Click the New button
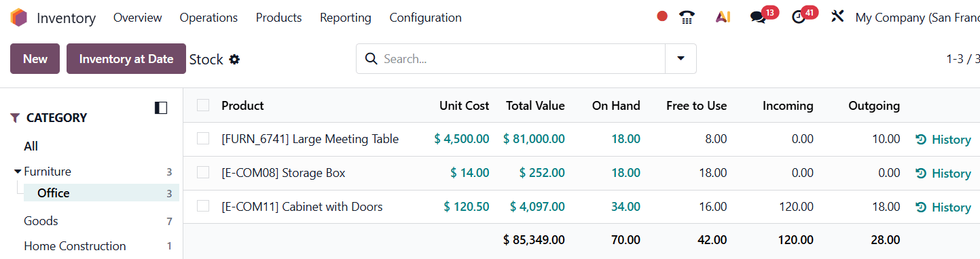 click(x=35, y=59)
